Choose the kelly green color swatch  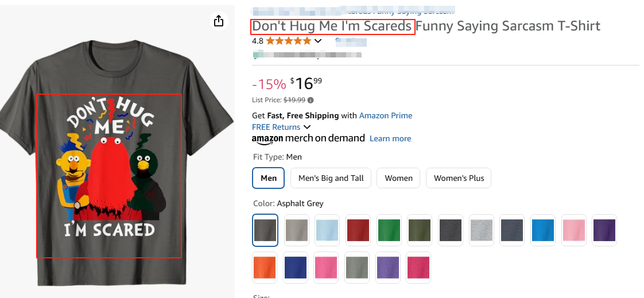pos(389,230)
